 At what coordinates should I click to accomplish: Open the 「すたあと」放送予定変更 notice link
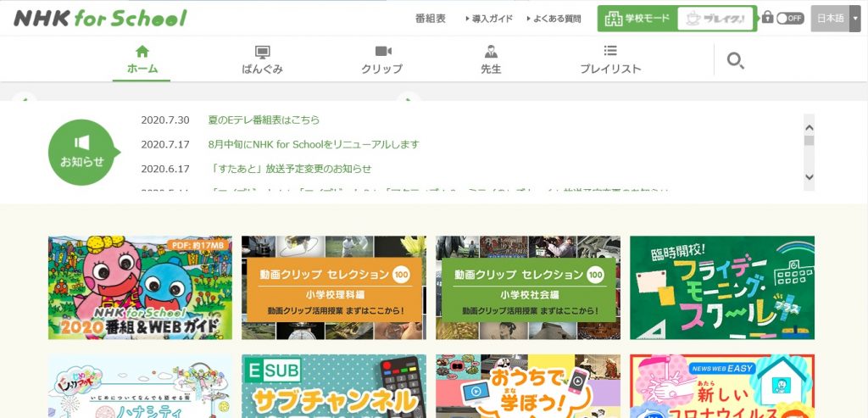292,169
